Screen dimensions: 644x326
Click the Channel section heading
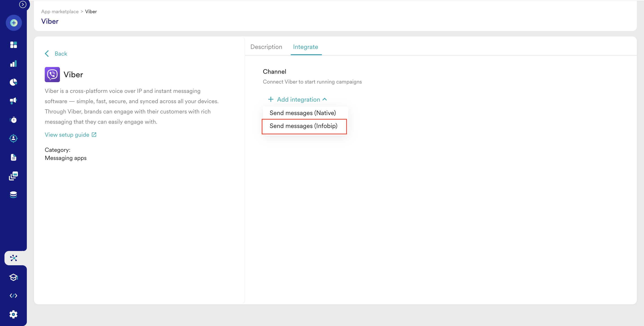click(x=275, y=72)
